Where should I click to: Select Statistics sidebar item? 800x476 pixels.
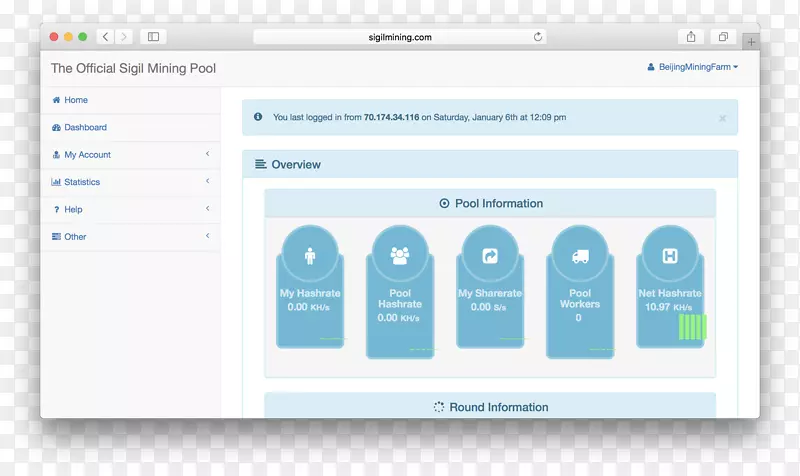[x=131, y=182]
